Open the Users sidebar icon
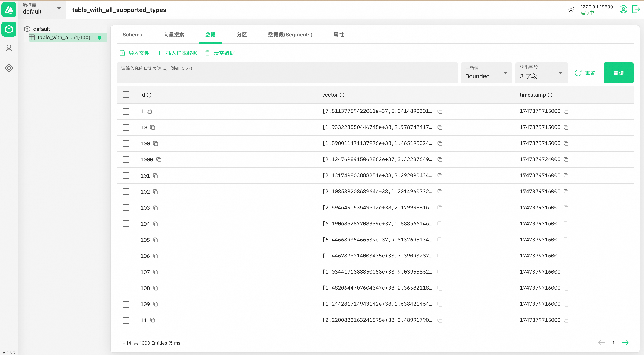 point(9,49)
